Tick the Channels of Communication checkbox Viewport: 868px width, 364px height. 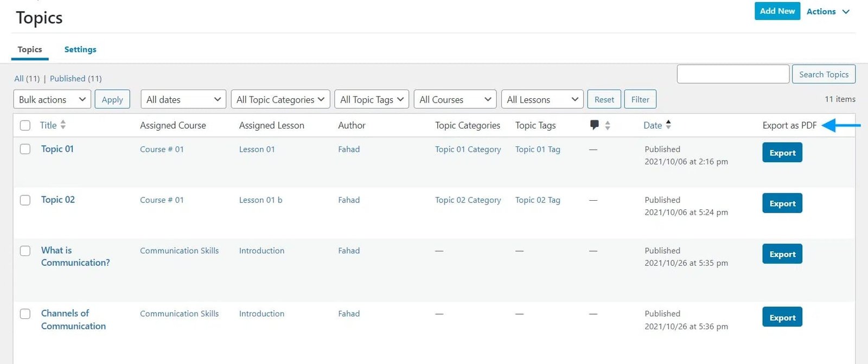coord(25,314)
